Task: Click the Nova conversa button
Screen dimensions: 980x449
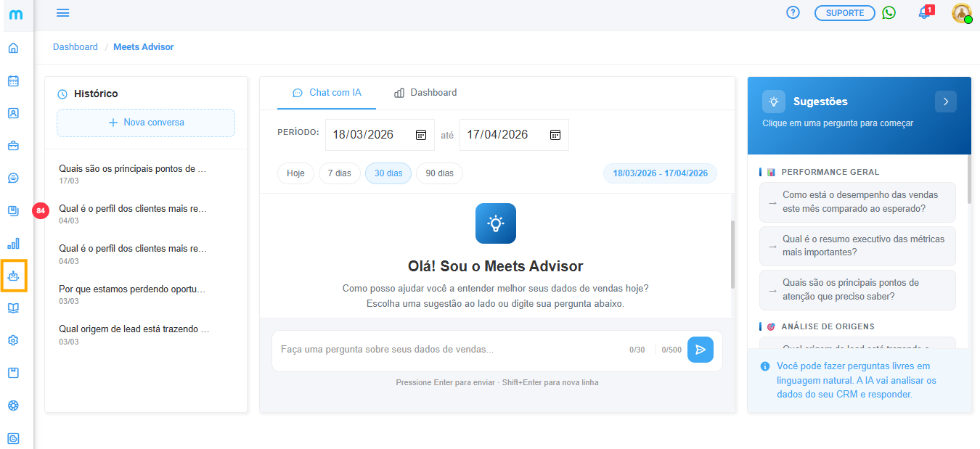Action: 146,123
